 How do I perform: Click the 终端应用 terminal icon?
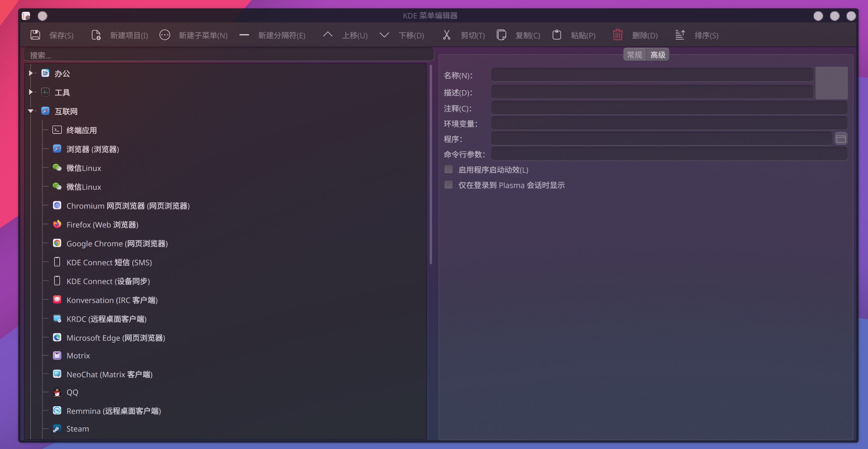pos(57,130)
